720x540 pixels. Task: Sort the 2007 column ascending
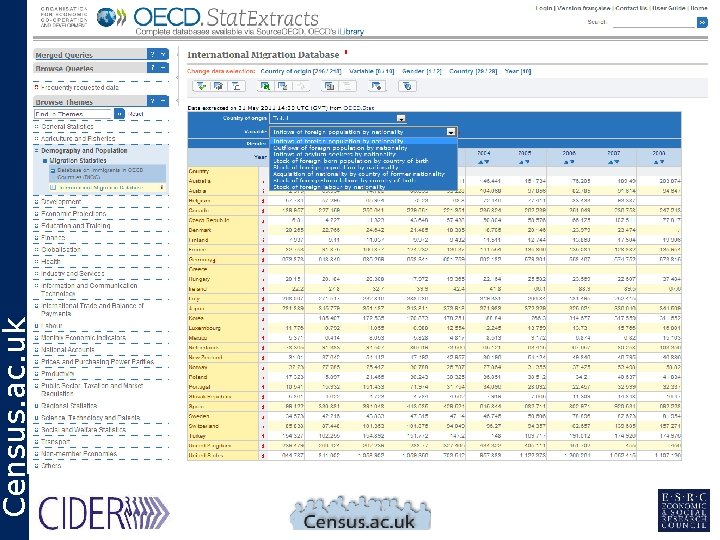click(611, 162)
